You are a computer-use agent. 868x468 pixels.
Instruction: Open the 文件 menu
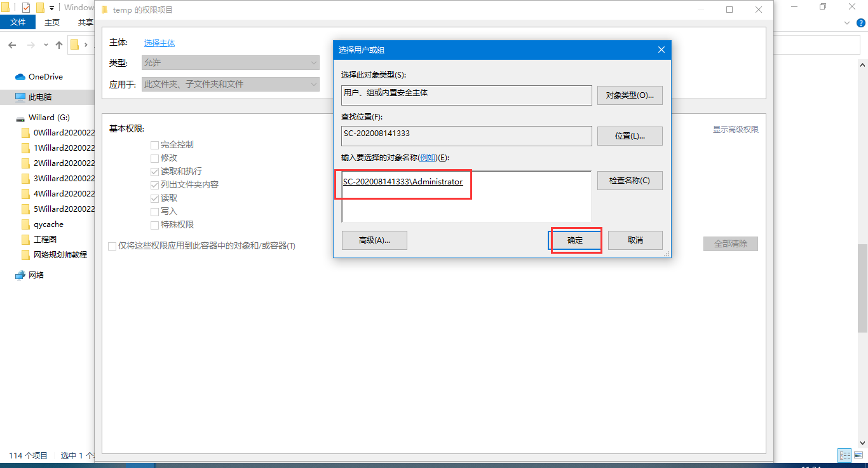tap(18, 22)
